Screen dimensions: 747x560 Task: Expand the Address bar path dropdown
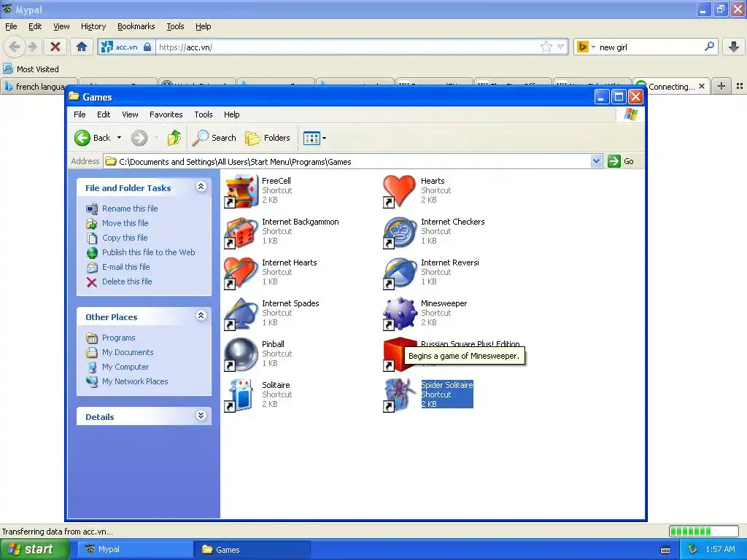[596, 161]
